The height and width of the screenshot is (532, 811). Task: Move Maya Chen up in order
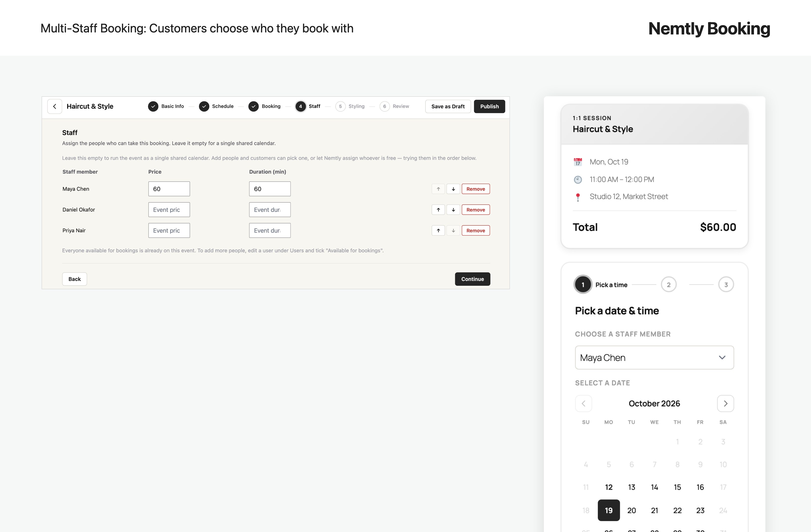[438, 189]
